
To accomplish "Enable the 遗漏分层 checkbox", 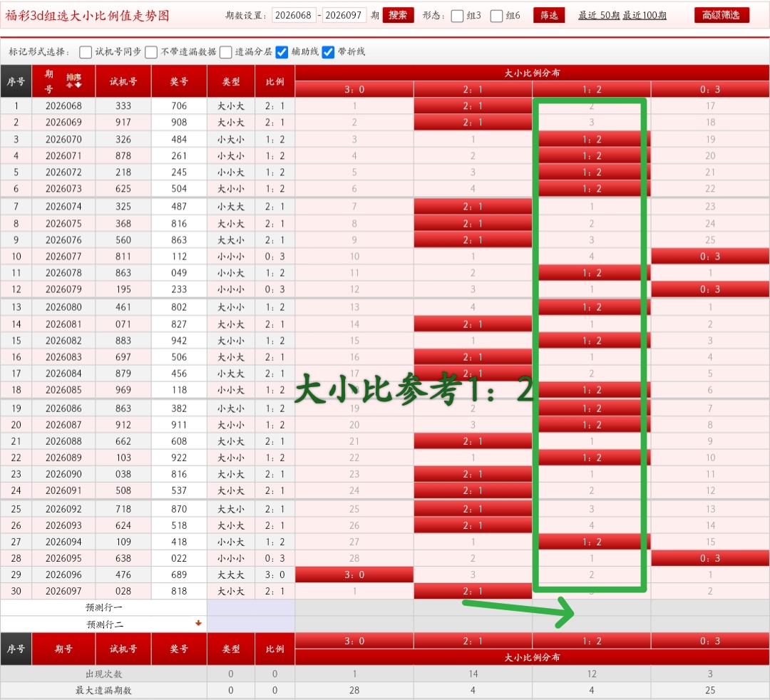I will click(x=226, y=52).
